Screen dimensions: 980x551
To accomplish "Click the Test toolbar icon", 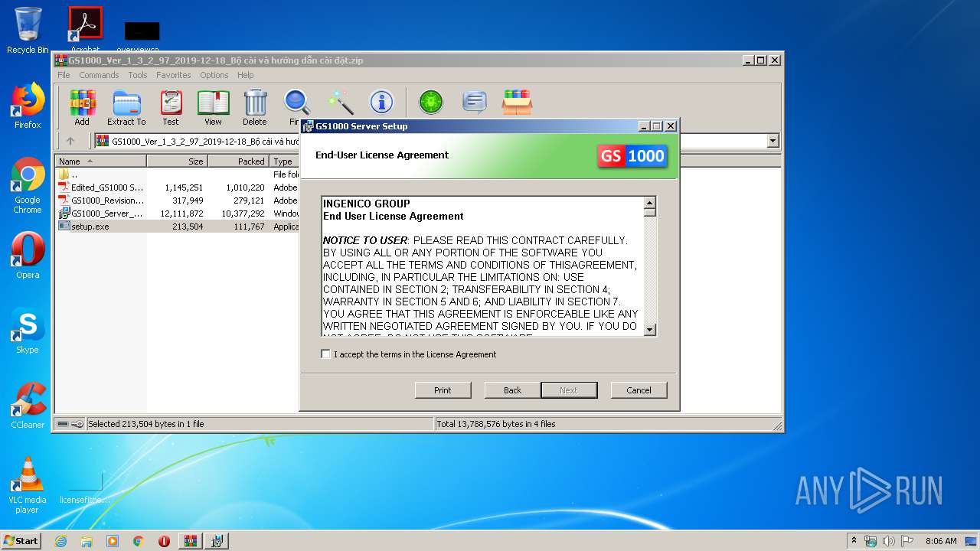I will tap(171, 107).
